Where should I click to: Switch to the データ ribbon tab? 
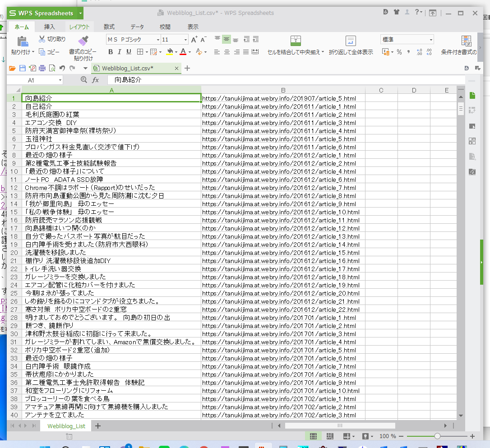click(x=137, y=27)
